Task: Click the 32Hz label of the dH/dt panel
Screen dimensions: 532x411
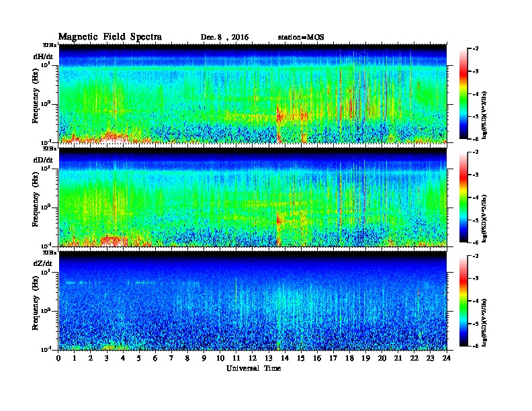Action: [x=50, y=45]
